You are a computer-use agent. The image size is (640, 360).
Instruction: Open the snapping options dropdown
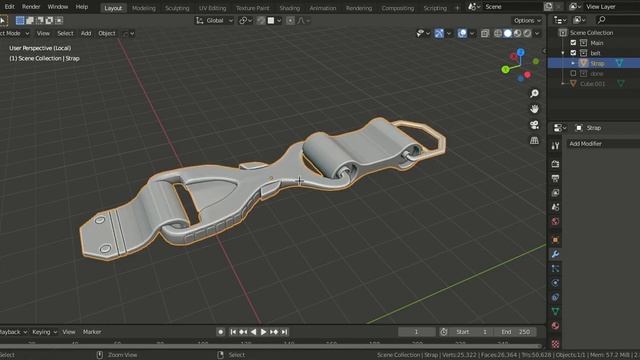click(274, 20)
